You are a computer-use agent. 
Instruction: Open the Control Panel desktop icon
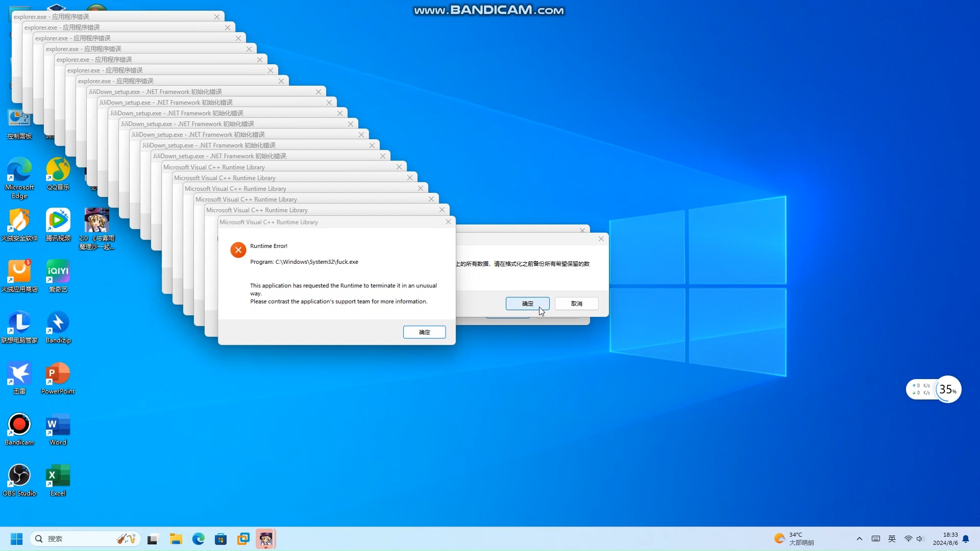coord(19,124)
